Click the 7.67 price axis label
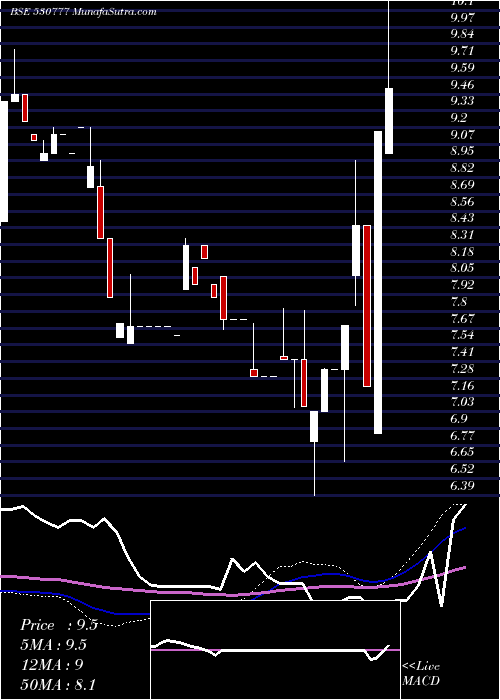500x700 pixels. (462, 318)
